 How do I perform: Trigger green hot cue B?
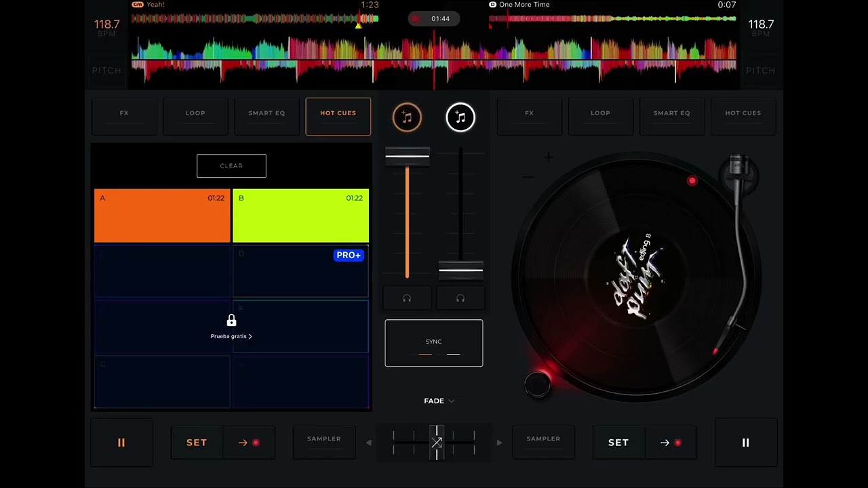click(x=300, y=216)
